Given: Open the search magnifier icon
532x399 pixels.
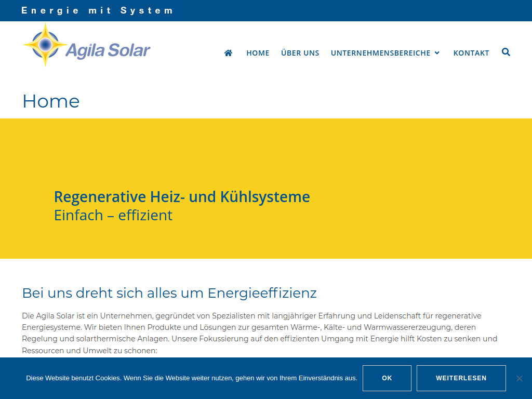Looking at the screenshot, I should [x=506, y=52].
